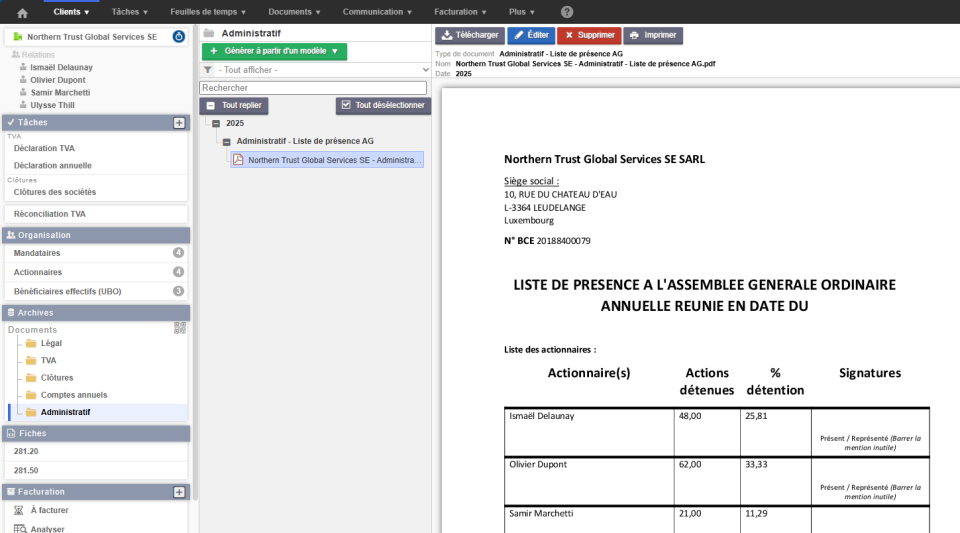Click the filter funnel icon
This screenshot has width=960, height=533.
click(208, 70)
